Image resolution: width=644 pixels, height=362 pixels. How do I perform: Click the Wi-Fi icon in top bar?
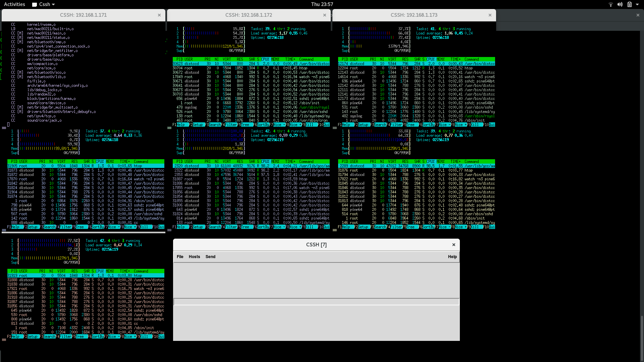coord(610,4)
